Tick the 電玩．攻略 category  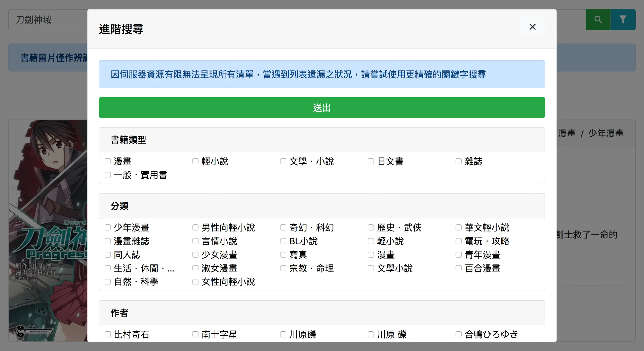point(459,241)
